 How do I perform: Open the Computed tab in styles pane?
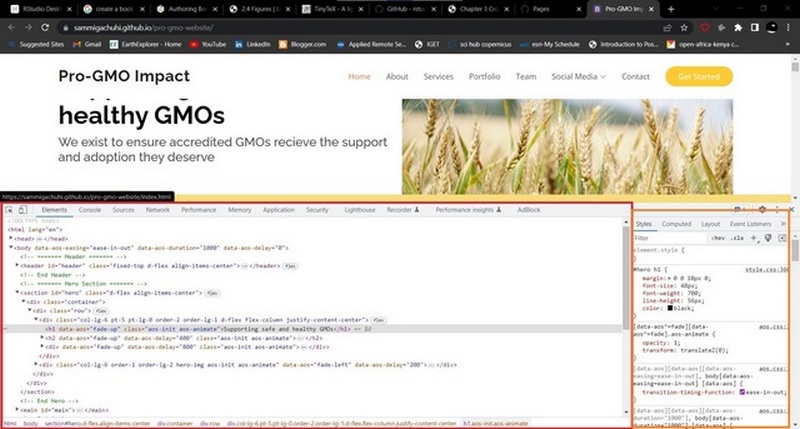point(676,224)
